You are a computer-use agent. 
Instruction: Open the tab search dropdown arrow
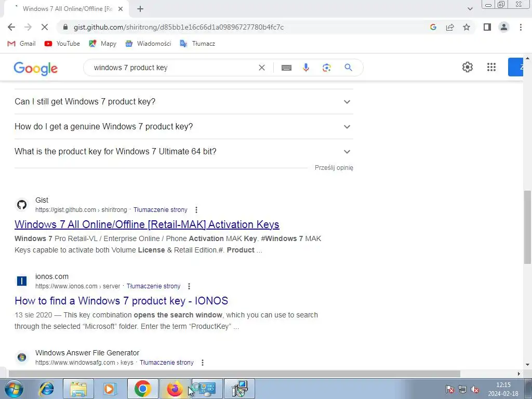tap(470, 9)
